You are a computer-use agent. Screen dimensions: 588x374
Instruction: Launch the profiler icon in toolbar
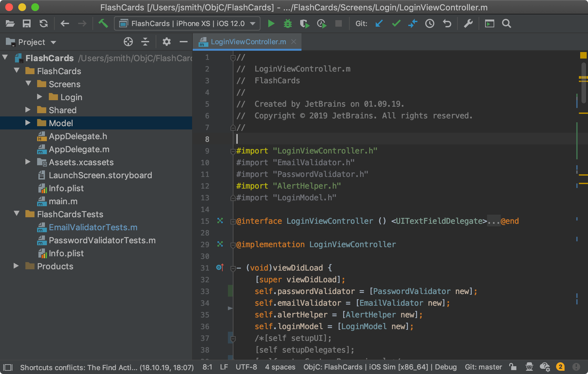point(322,23)
